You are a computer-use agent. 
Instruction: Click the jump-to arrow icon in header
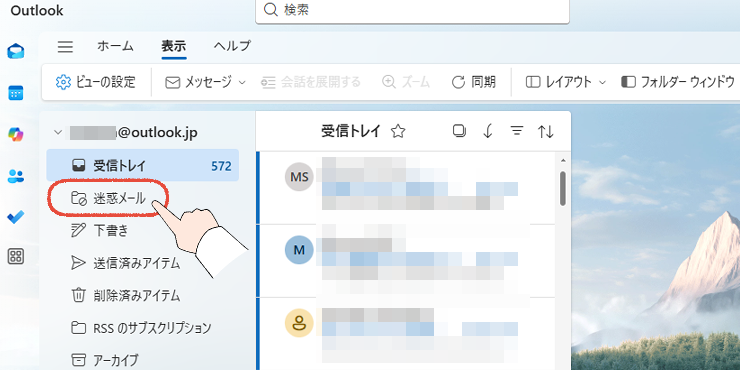click(x=488, y=132)
